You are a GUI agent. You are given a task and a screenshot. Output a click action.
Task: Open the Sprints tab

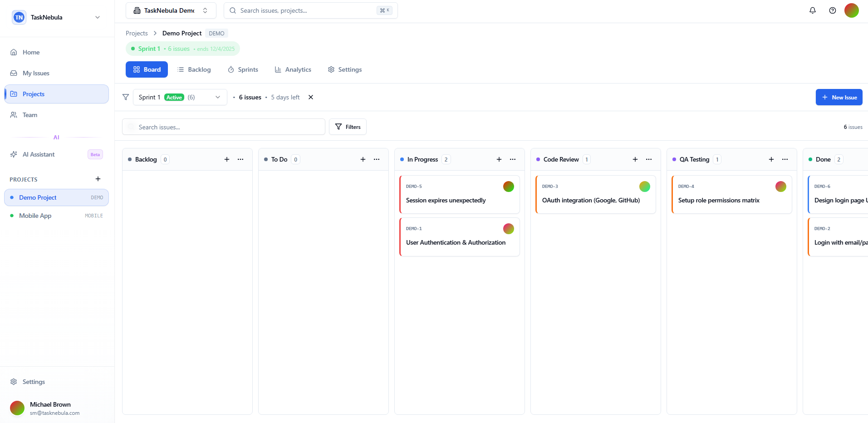pos(248,69)
